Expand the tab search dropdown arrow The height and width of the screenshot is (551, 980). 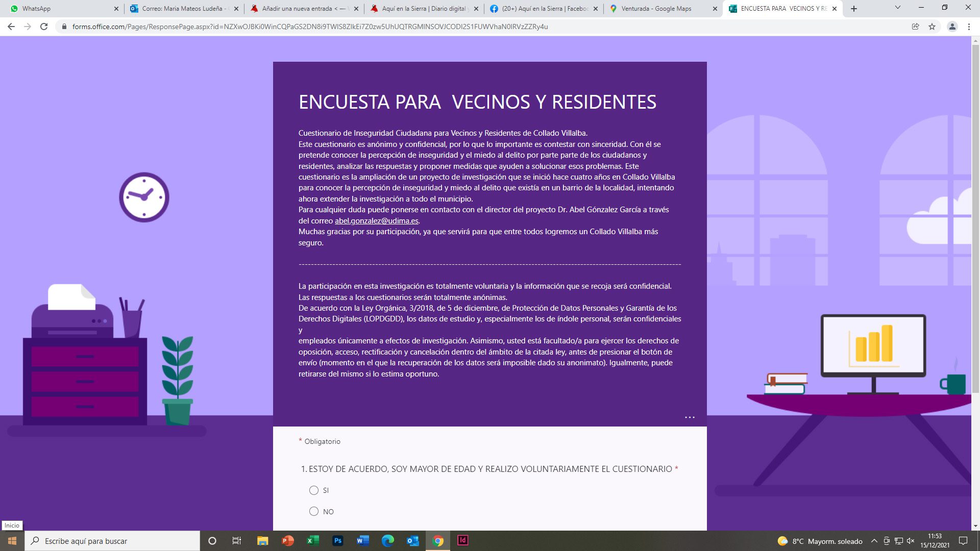point(897,8)
